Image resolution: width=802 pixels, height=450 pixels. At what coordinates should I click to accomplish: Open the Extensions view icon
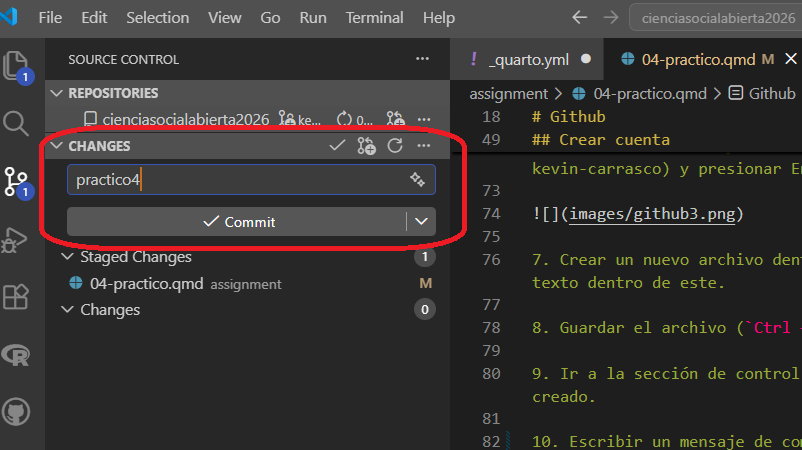click(17, 296)
